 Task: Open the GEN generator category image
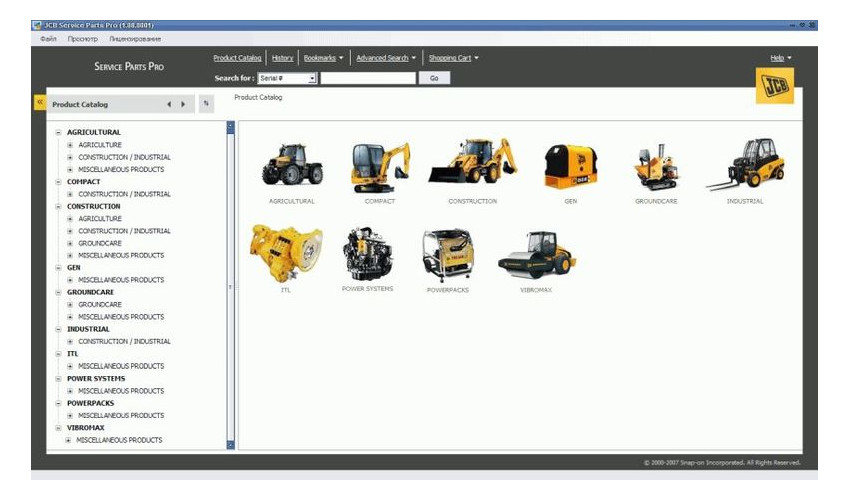coord(571,166)
